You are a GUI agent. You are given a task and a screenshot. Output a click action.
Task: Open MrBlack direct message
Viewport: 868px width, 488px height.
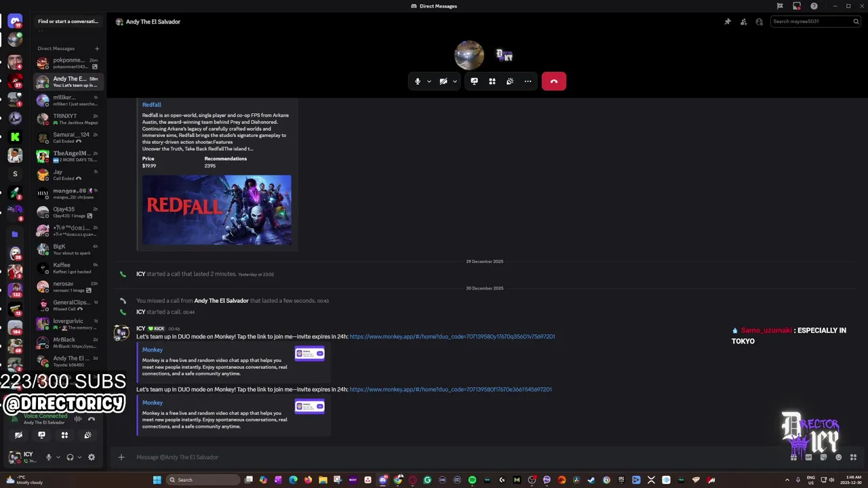67,343
